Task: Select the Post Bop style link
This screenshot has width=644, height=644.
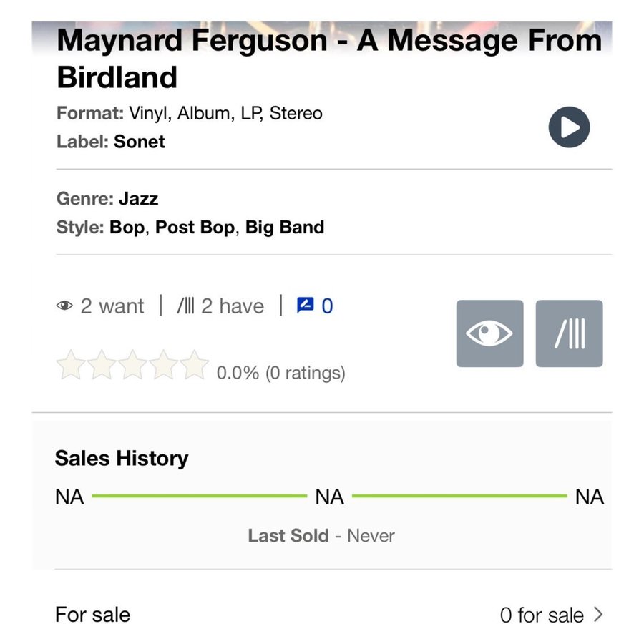Action: point(195,227)
